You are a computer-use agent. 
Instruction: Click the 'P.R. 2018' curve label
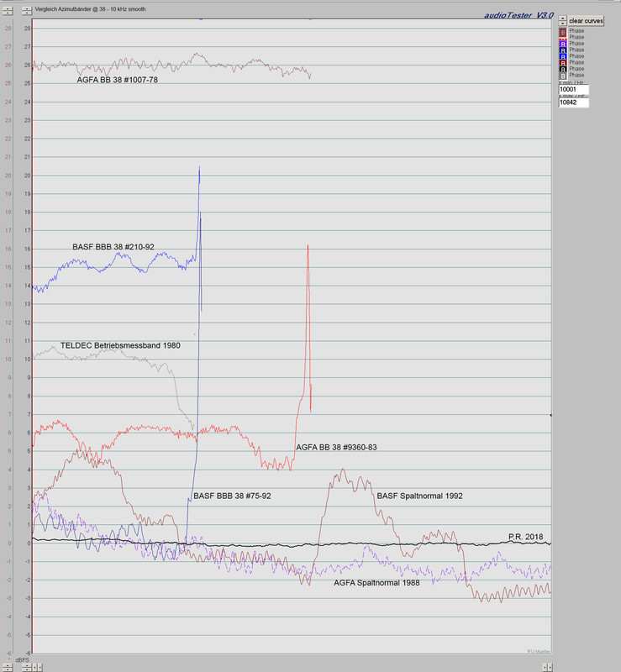(526, 537)
